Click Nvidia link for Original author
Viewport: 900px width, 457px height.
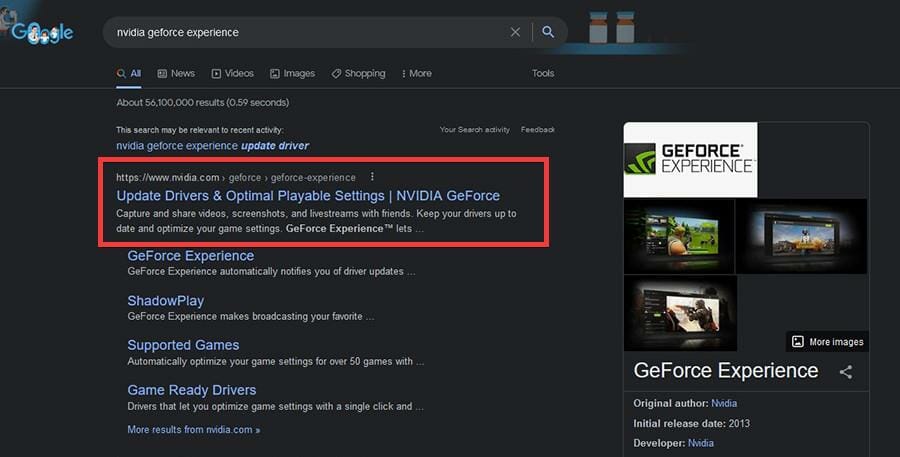pos(724,403)
